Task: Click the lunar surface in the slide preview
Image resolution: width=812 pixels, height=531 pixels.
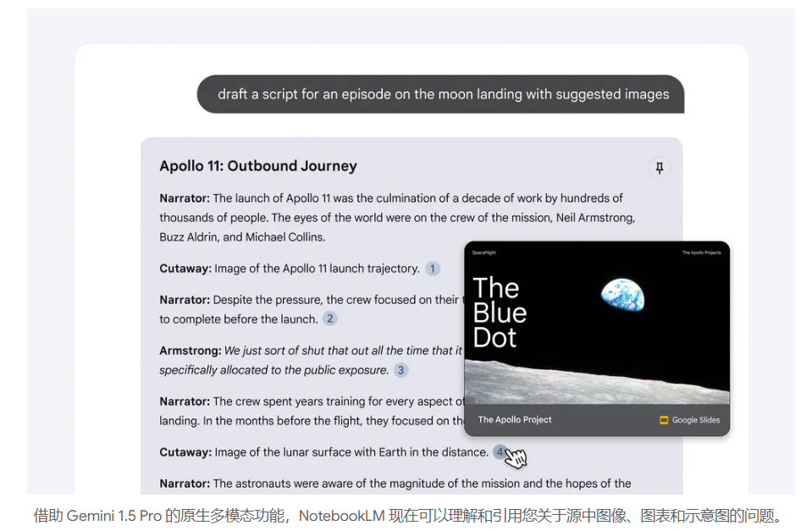Action: pos(593,383)
